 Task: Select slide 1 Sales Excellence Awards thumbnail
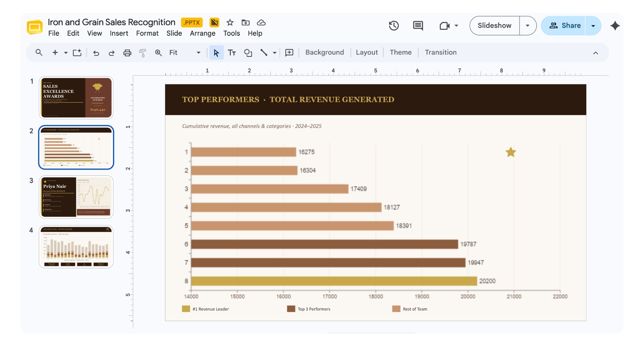click(76, 98)
